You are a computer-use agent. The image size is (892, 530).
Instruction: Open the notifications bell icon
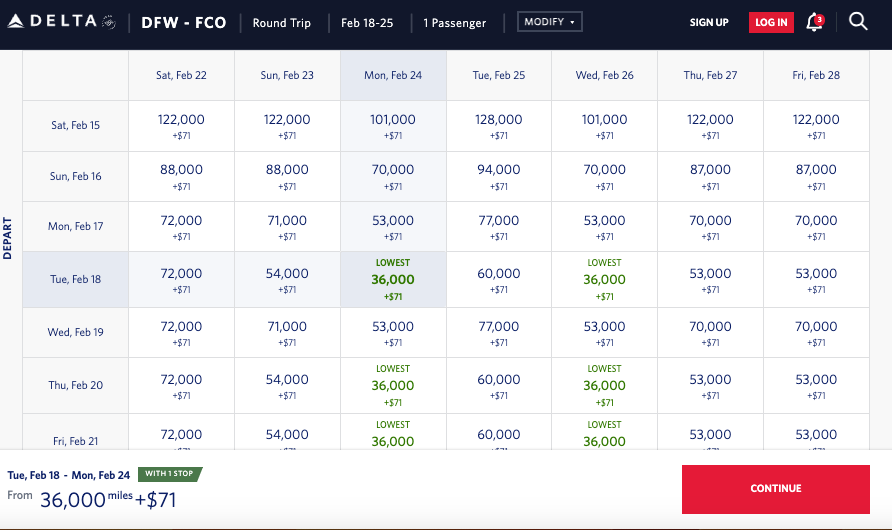(815, 22)
